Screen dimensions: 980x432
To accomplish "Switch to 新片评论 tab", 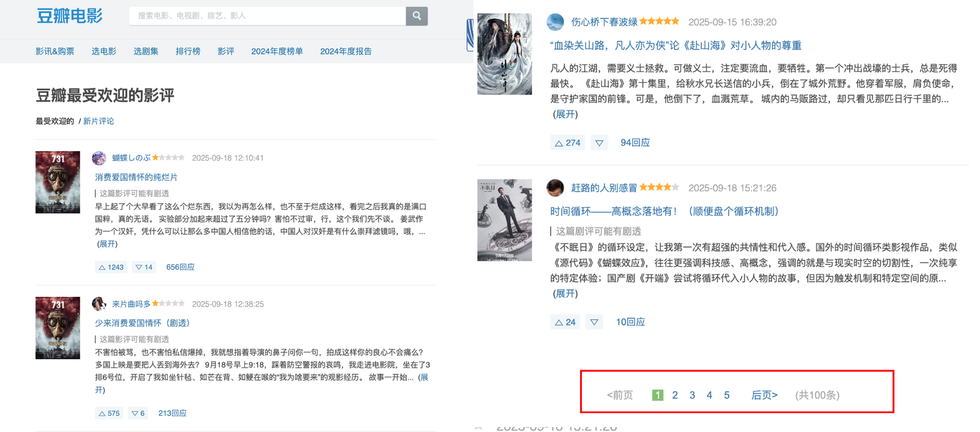I will pyautogui.click(x=99, y=121).
